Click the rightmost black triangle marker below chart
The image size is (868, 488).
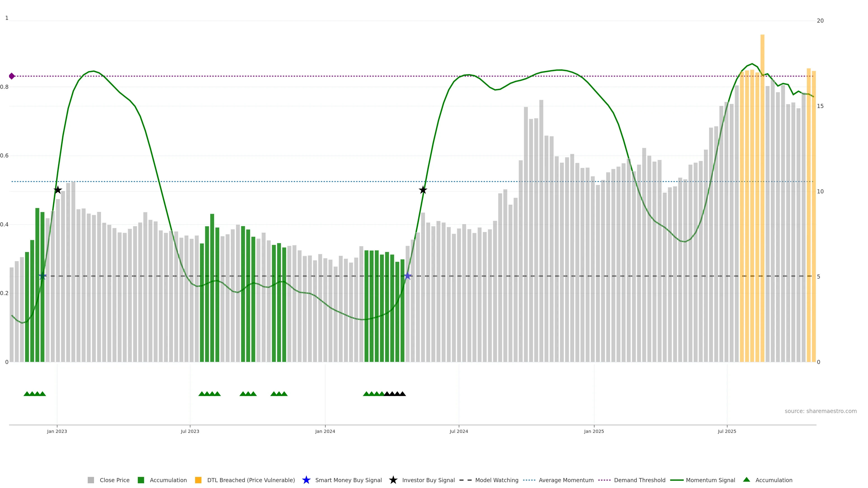click(402, 394)
